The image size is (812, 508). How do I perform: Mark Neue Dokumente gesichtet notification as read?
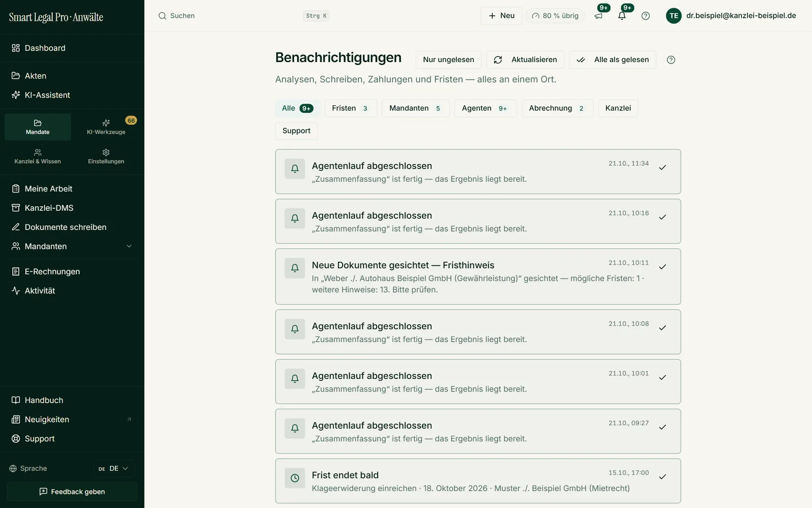click(x=662, y=267)
